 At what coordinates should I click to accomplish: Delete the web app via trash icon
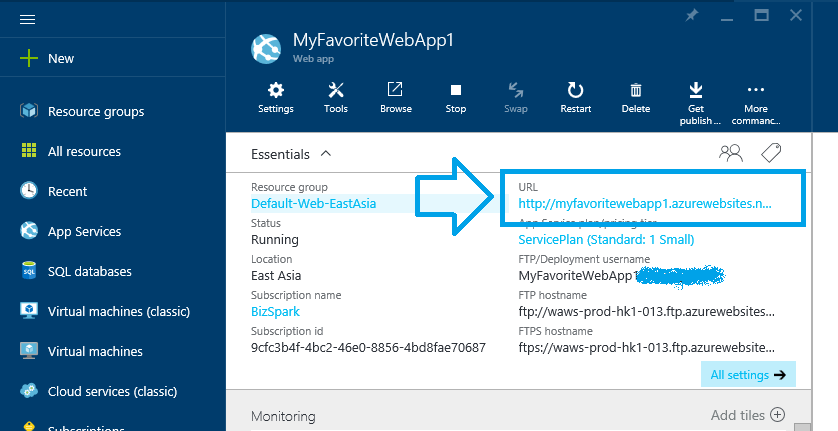[x=635, y=90]
